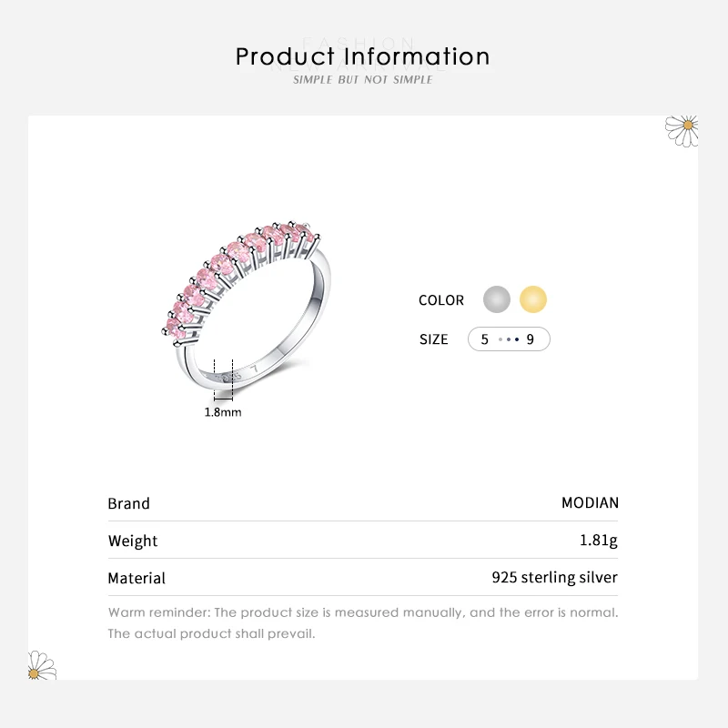Click the daisy flower icon at top right
The width and height of the screenshot is (728, 728).
click(x=682, y=129)
